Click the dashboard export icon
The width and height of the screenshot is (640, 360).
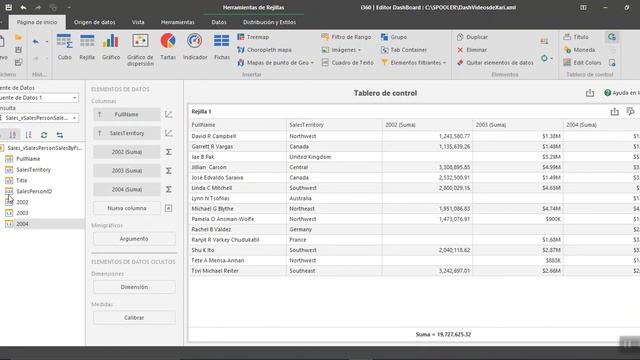590,93
